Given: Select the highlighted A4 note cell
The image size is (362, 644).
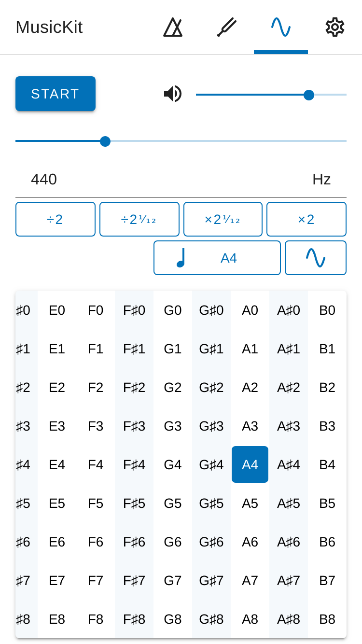Looking at the screenshot, I should coord(250,464).
